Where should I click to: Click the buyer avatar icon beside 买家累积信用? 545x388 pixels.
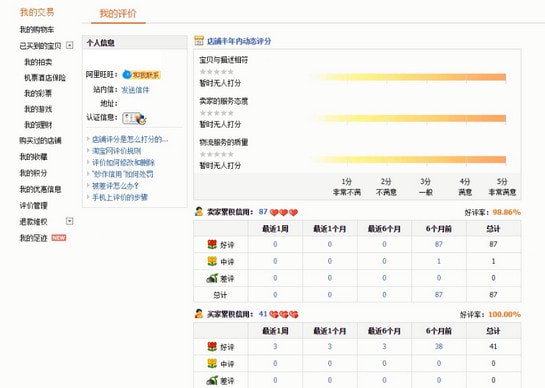pos(199,314)
